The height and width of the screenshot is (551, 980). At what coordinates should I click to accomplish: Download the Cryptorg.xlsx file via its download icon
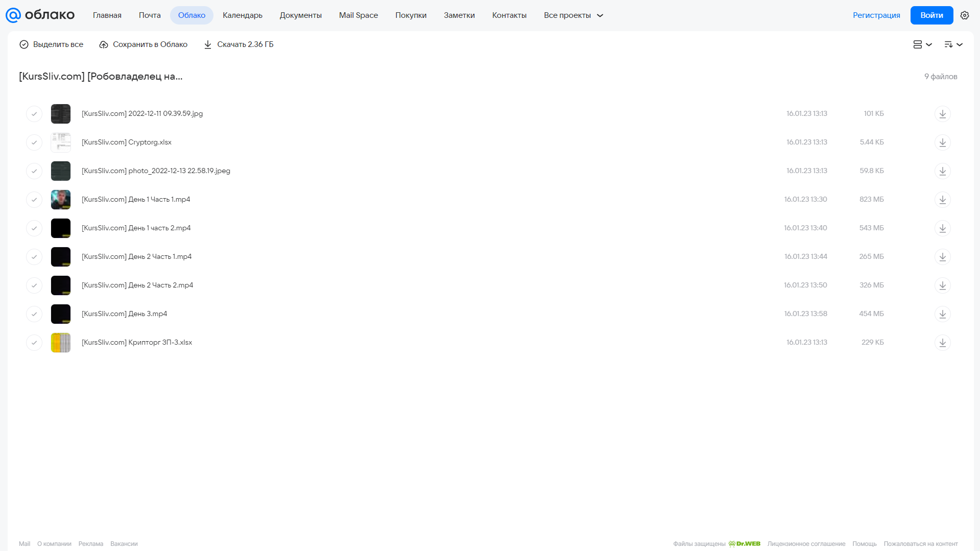coord(942,142)
